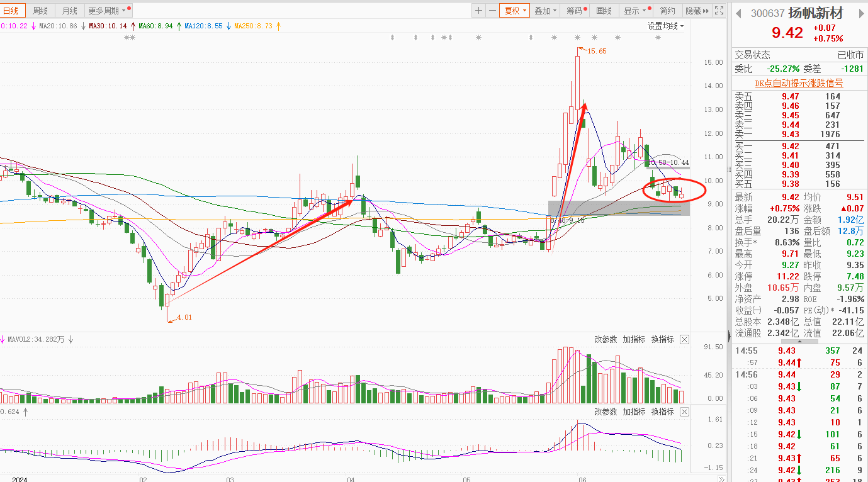Click 总手 20.22万 volume value
The image size is (868, 482).
pos(784,220)
